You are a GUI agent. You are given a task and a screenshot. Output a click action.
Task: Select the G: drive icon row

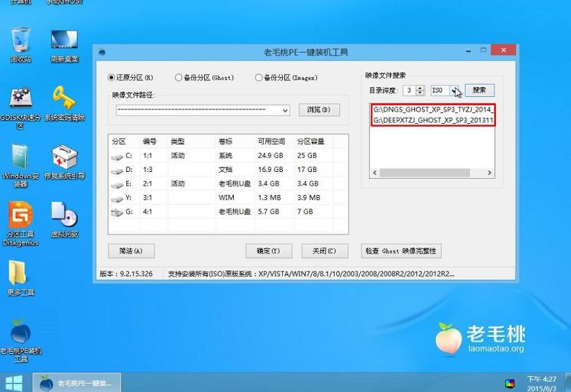click(229, 212)
